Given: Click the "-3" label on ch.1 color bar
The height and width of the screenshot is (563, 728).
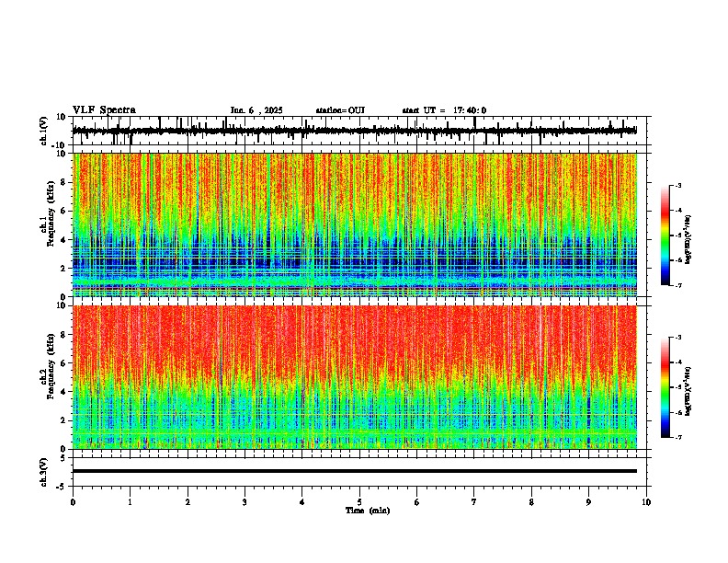Looking at the screenshot, I should [x=678, y=185].
